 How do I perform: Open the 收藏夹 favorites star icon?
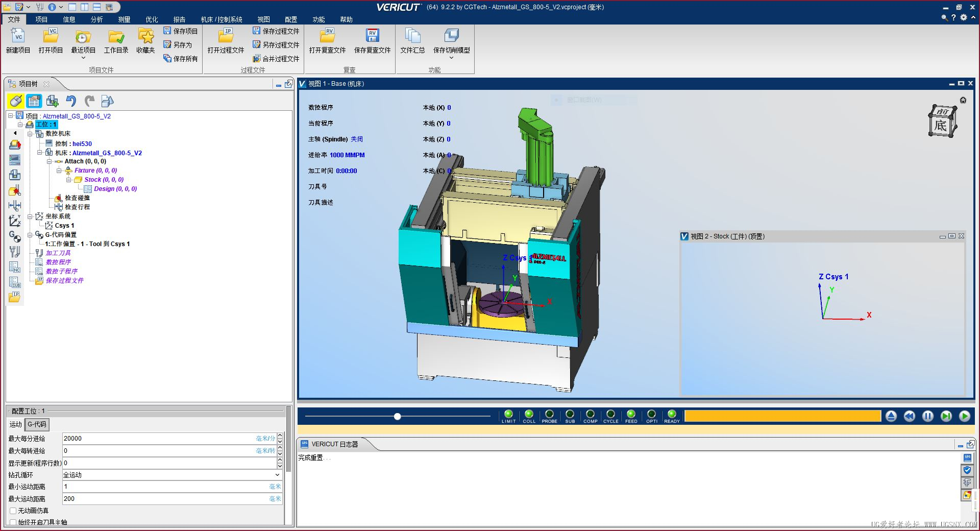(145, 37)
